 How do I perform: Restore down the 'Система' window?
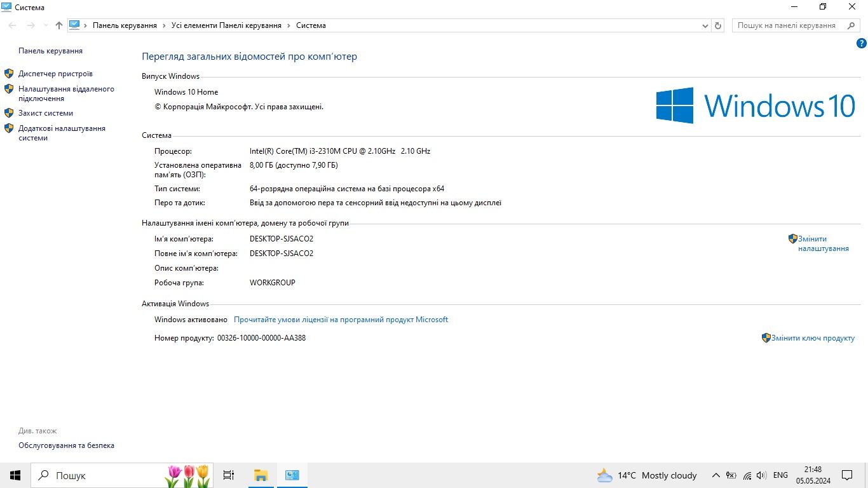pyautogui.click(x=823, y=7)
